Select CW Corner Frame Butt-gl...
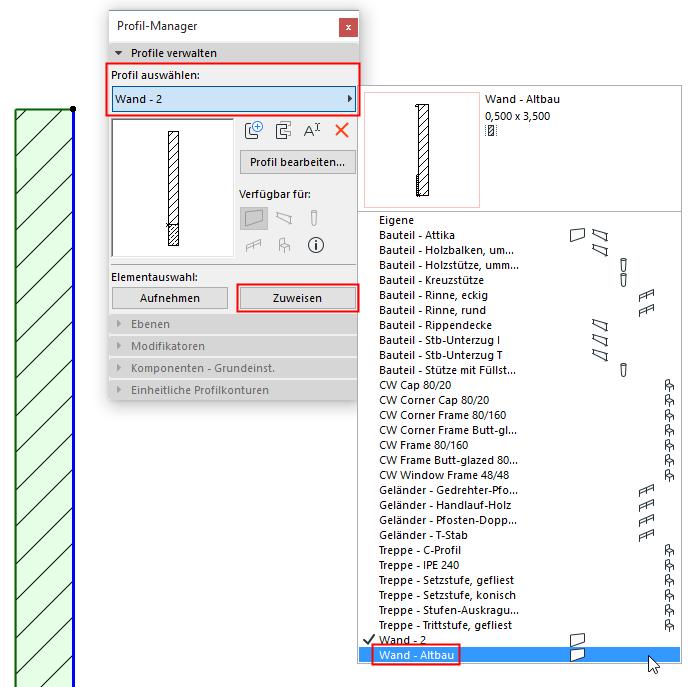The height and width of the screenshot is (687, 690). click(519, 430)
